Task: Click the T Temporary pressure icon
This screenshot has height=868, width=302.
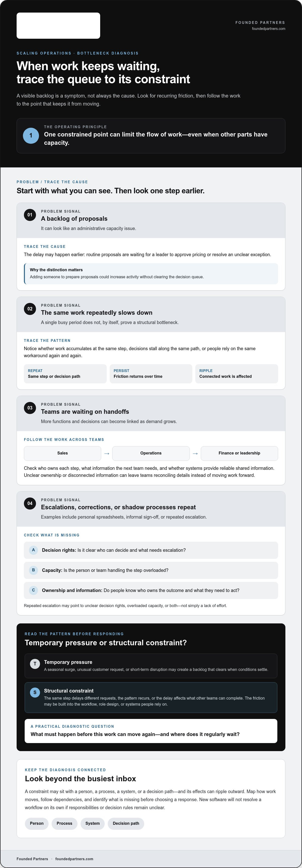Action: click(35, 663)
